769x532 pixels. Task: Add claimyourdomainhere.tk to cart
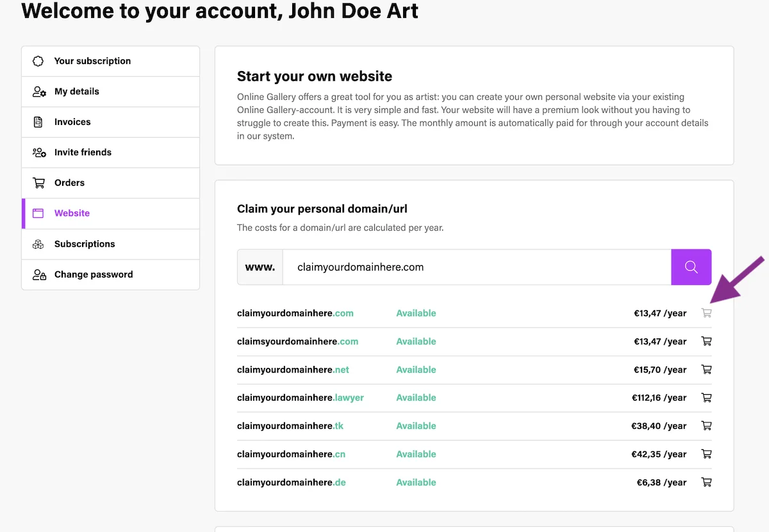tap(706, 426)
